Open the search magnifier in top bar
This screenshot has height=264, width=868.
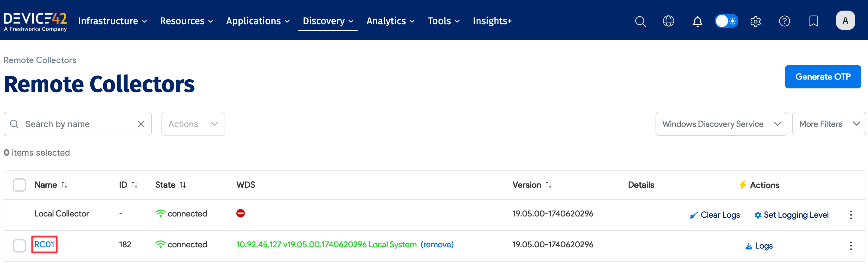640,21
